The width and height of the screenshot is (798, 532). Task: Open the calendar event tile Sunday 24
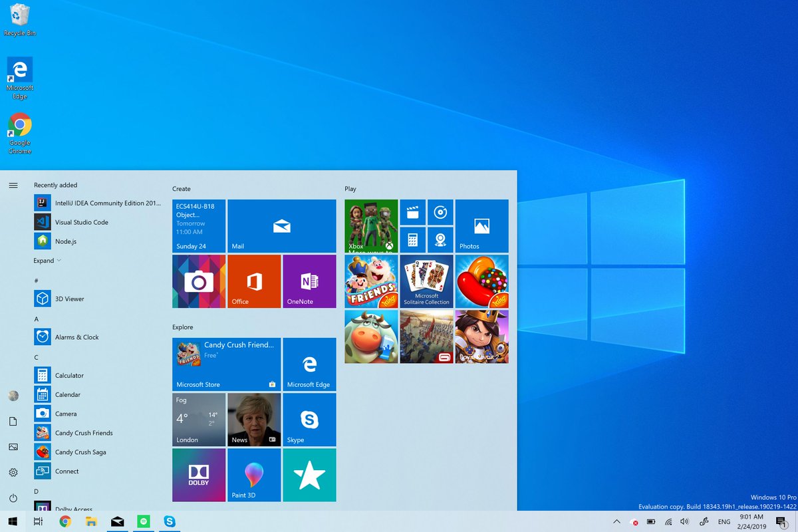pos(199,226)
